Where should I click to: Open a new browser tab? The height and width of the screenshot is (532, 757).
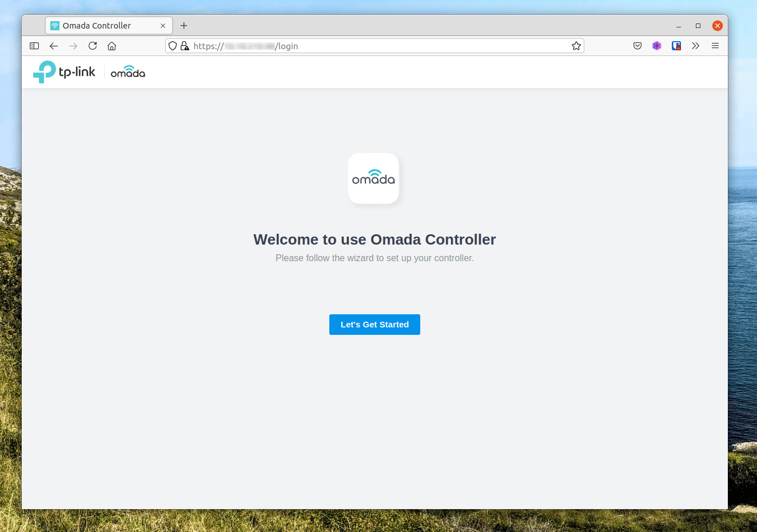(184, 26)
